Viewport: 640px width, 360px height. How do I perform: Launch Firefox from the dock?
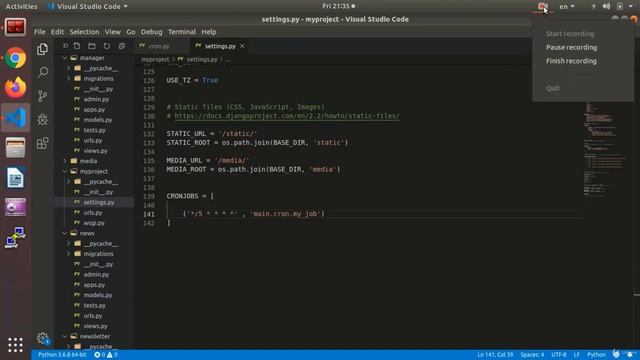pos(16,88)
